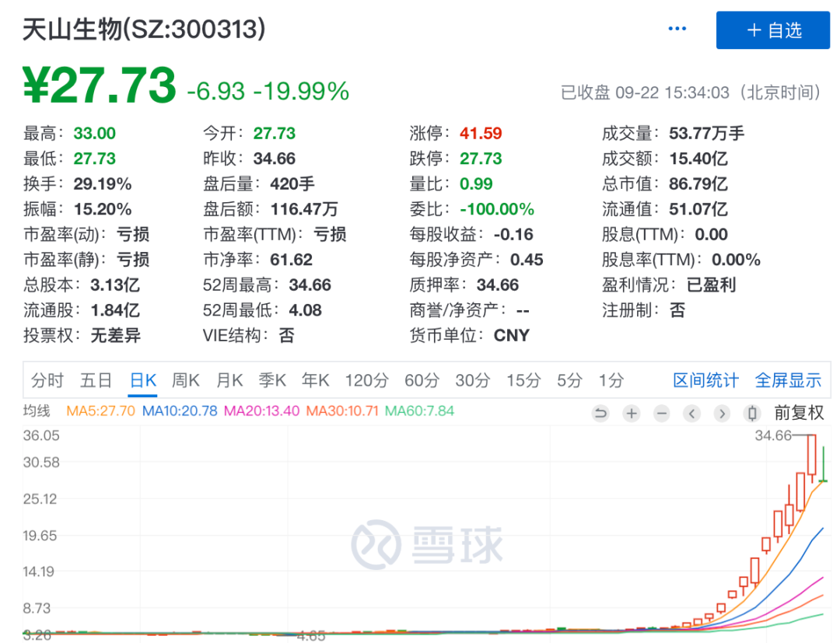Click the 成交额 value 15.40亿

698,159
